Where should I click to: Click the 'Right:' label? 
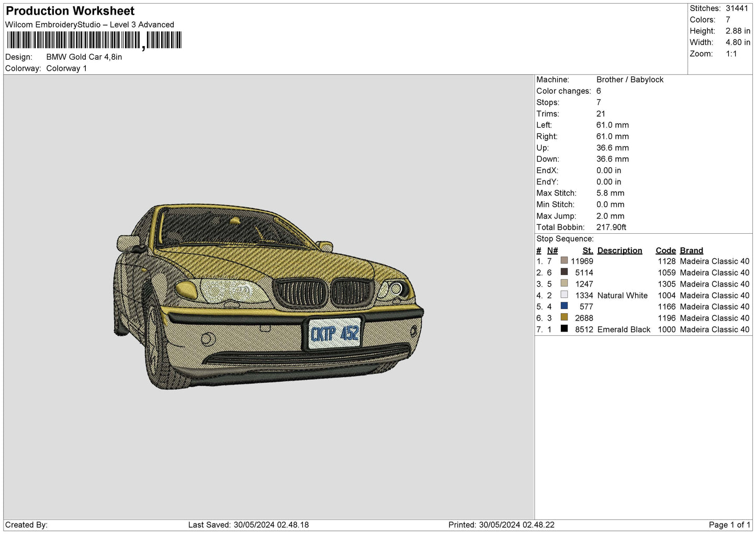547,137
